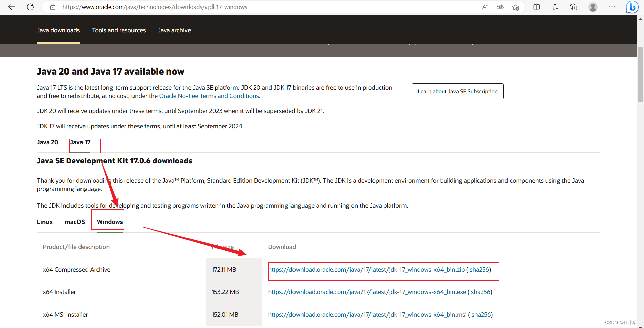
Task: Select the Windows downloads tab
Action: [x=110, y=222]
